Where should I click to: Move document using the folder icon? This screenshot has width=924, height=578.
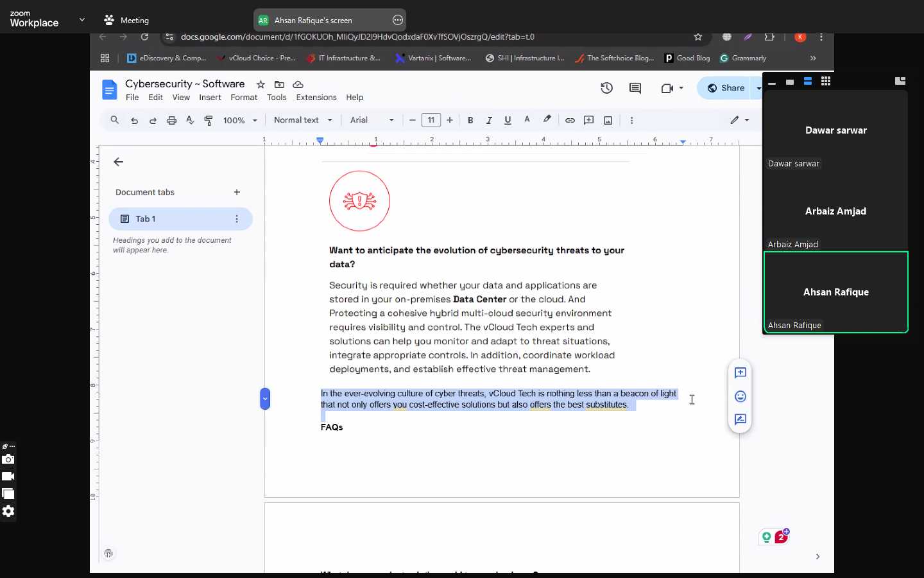tap(279, 84)
